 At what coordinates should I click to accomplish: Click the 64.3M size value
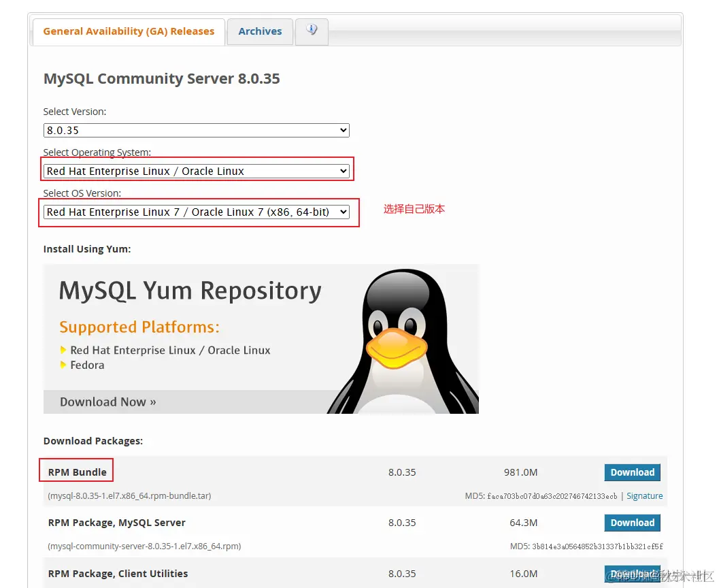pyautogui.click(x=523, y=523)
